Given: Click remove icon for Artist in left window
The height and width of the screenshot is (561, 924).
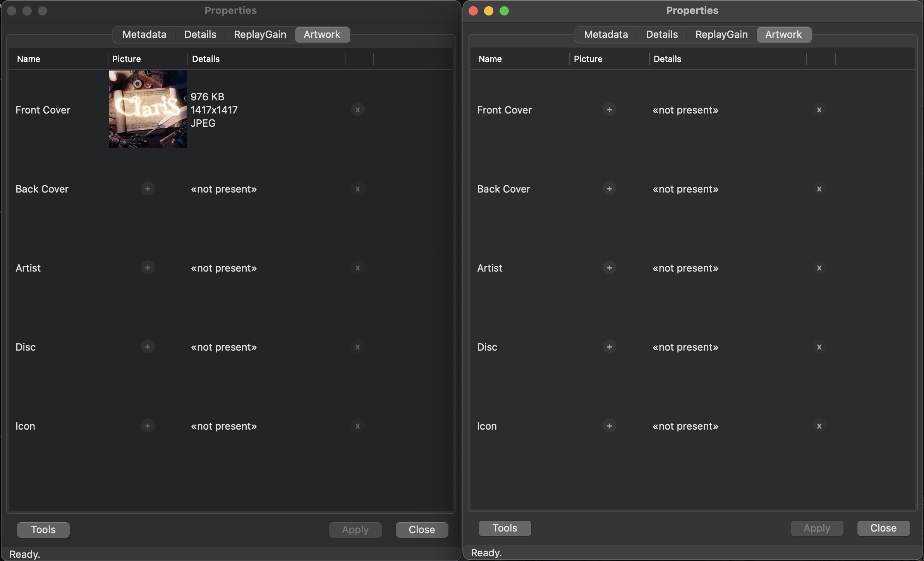Looking at the screenshot, I should pos(357,268).
